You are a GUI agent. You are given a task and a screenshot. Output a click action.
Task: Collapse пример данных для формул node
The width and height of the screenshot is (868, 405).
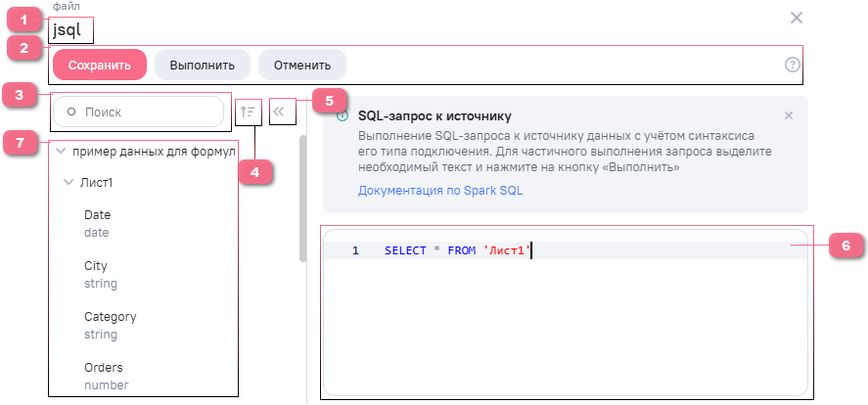[62, 151]
